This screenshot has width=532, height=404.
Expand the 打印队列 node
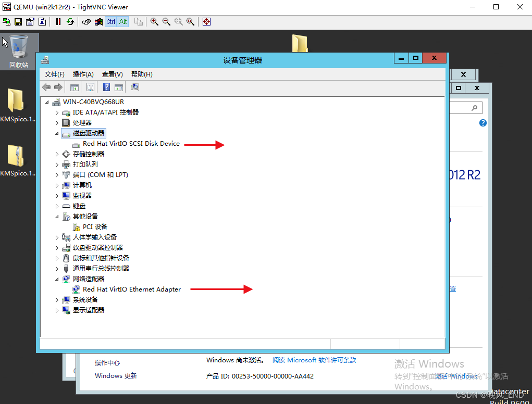[57, 165]
